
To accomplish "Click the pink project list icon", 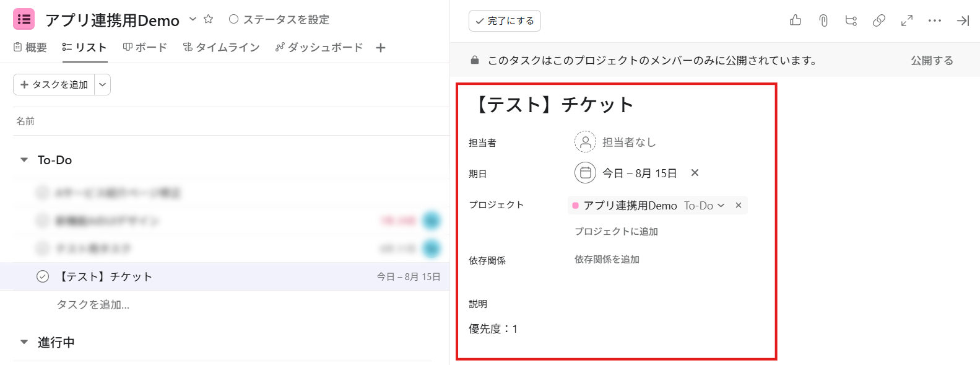I will [24, 19].
